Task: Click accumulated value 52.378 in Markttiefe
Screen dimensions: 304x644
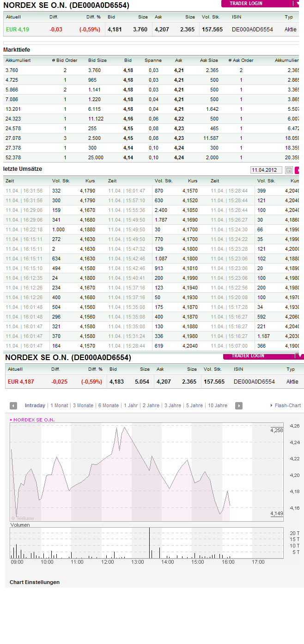Action: tap(12, 157)
